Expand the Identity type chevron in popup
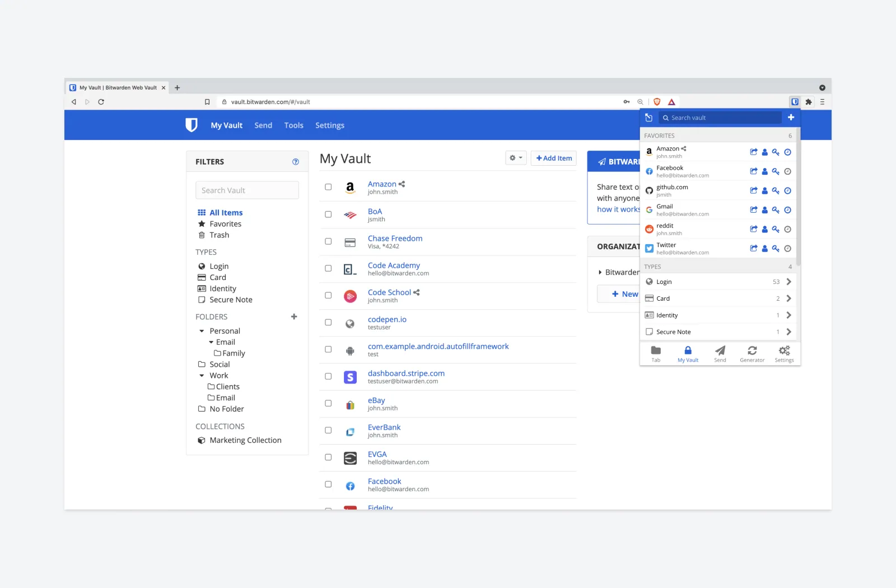Image resolution: width=896 pixels, height=588 pixels. tap(788, 315)
